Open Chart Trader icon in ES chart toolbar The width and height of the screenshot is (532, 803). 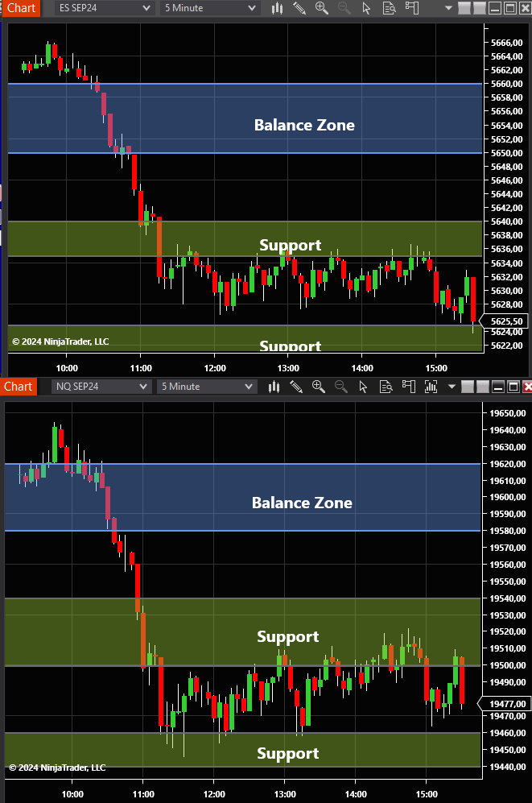pyautogui.click(x=412, y=8)
